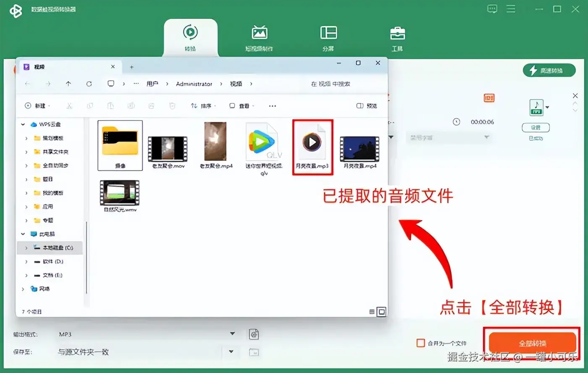588x373 pixels.
Task: Click the Share icon in Explorer toolbar
Action: pyautogui.click(x=152, y=106)
